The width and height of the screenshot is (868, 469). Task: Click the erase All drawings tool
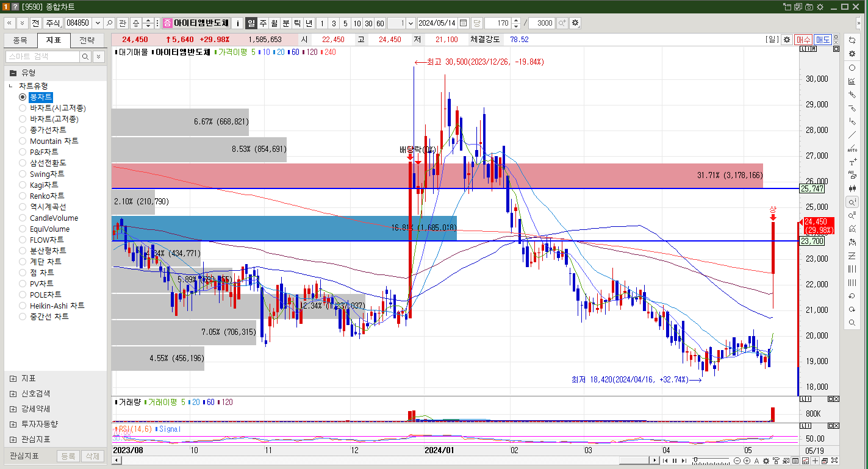pyautogui.click(x=852, y=175)
